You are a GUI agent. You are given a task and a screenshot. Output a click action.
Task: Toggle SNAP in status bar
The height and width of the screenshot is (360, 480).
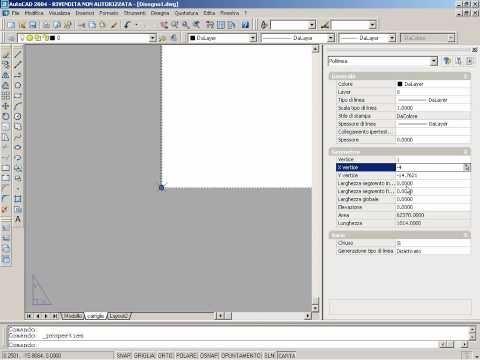point(123,356)
